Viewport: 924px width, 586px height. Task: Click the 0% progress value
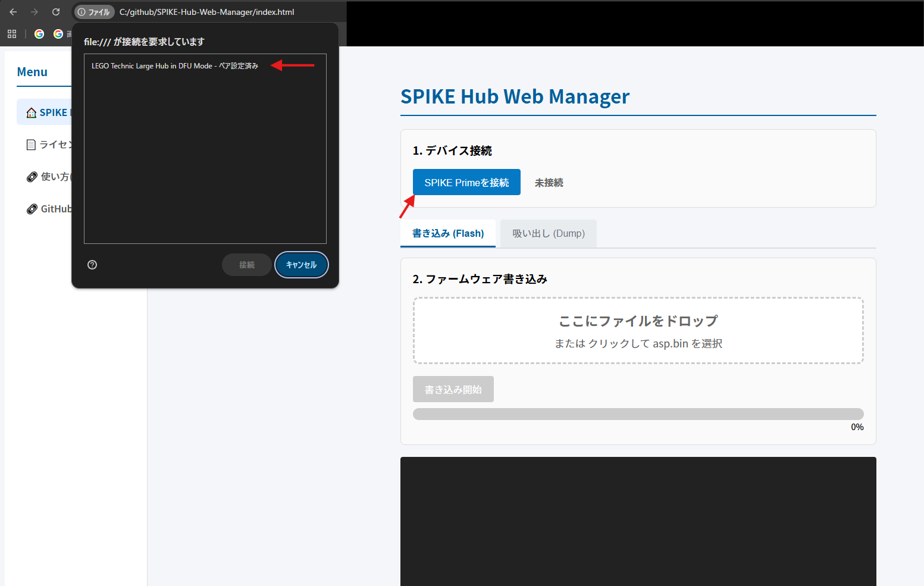(857, 427)
